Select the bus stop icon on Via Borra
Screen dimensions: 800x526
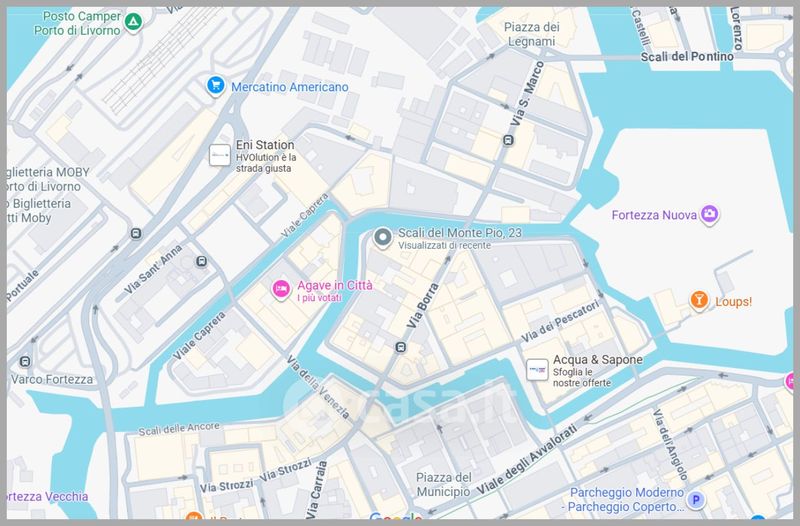(401, 347)
